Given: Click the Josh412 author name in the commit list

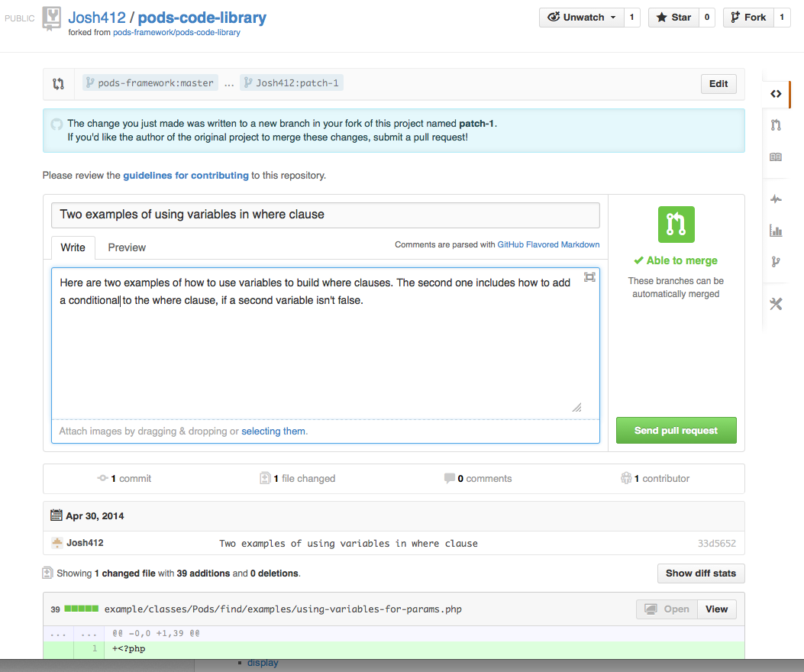Looking at the screenshot, I should [x=85, y=543].
